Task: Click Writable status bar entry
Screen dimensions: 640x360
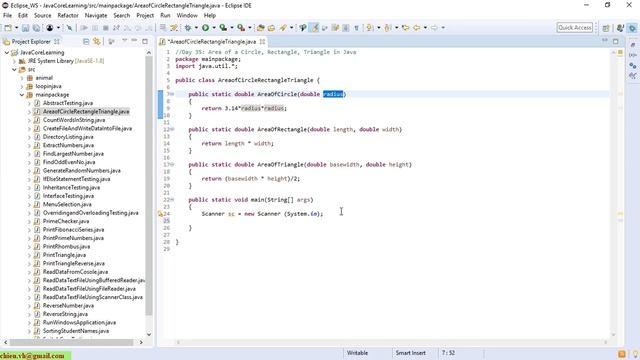Action: click(x=357, y=353)
